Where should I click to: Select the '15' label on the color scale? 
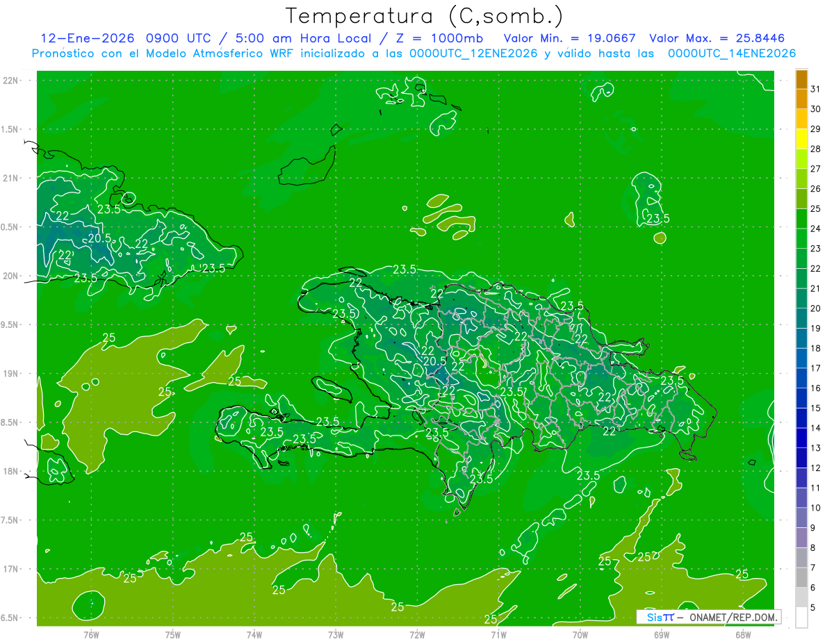coord(816,408)
